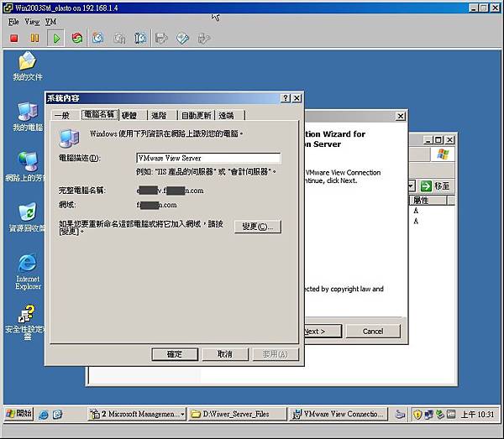Click the computer description input field
504x439 pixels.
[x=208, y=158]
